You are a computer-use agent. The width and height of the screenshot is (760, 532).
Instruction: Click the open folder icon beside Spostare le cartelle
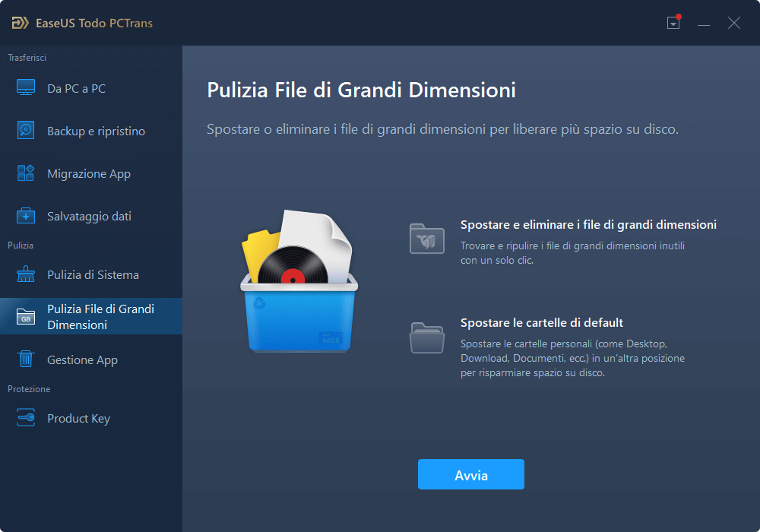pyautogui.click(x=427, y=337)
